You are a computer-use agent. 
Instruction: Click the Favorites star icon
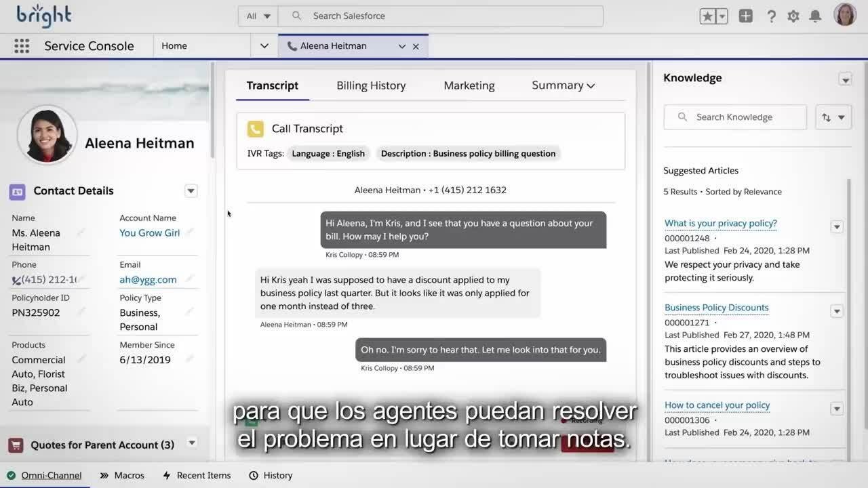pos(707,16)
